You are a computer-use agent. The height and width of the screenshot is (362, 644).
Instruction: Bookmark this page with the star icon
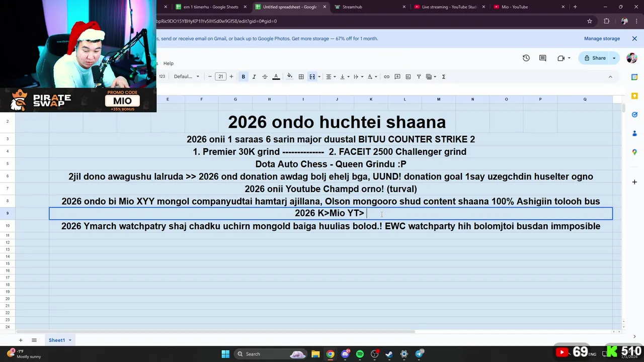click(590, 21)
